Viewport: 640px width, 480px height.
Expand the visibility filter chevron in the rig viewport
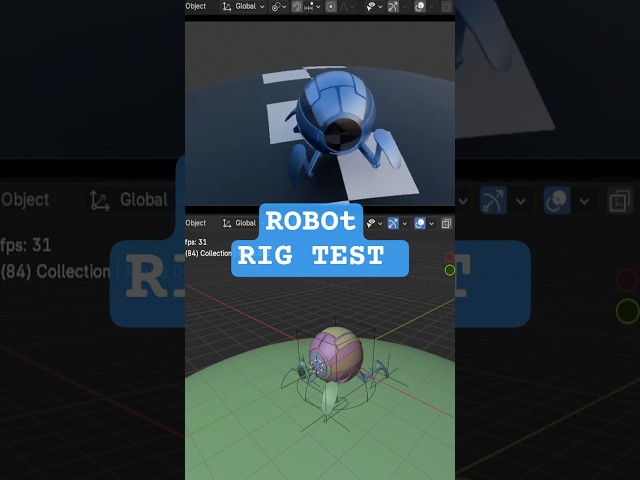(x=380, y=224)
